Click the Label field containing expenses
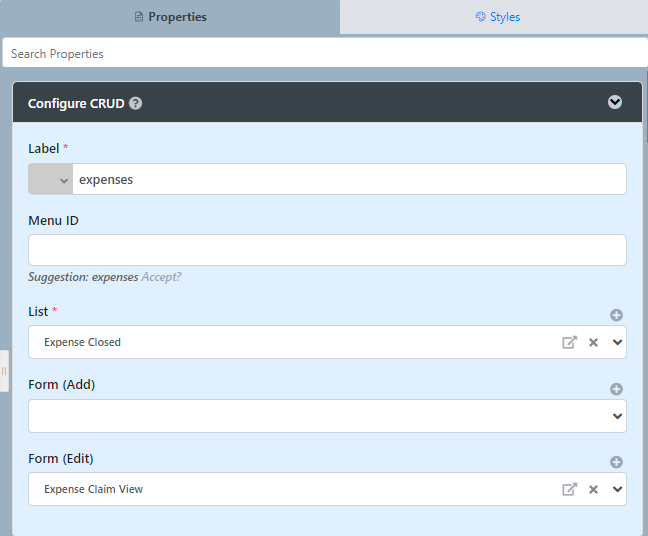Image resolution: width=648 pixels, height=536 pixels. pos(349,179)
